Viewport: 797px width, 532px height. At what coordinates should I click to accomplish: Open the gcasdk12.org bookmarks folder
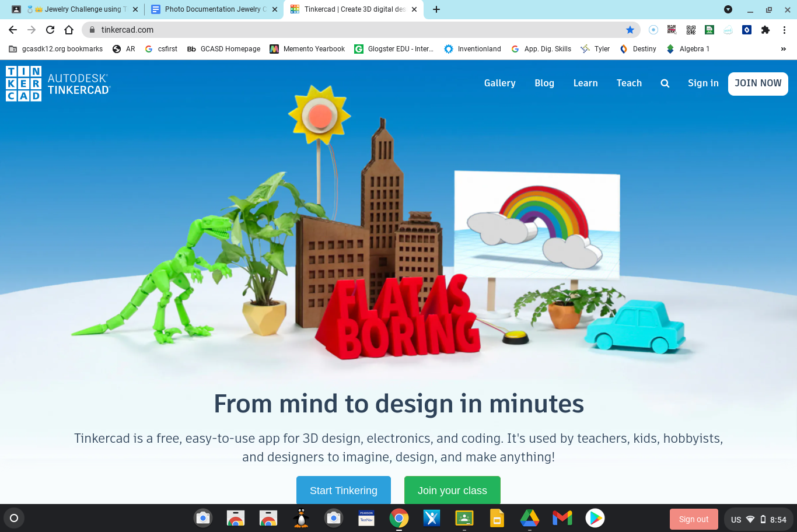tap(56, 49)
